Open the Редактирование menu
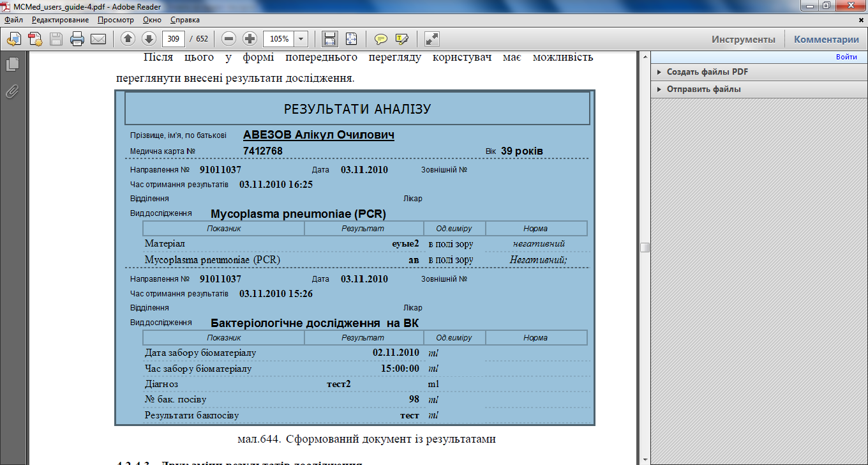 click(x=60, y=20)
